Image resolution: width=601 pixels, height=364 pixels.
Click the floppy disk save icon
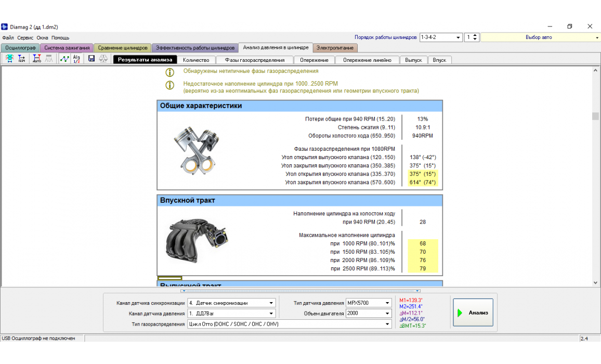pyautogui.click(x=92, y=59)
